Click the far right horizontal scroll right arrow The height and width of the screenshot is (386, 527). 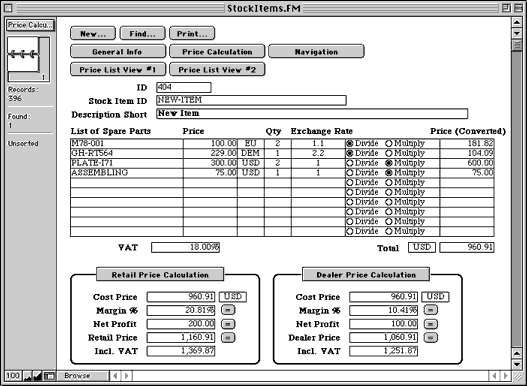505,376
